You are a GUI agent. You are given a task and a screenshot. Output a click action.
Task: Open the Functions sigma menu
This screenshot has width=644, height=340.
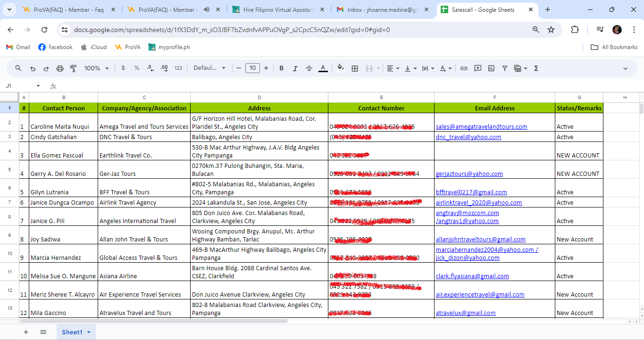click(536, 68)
